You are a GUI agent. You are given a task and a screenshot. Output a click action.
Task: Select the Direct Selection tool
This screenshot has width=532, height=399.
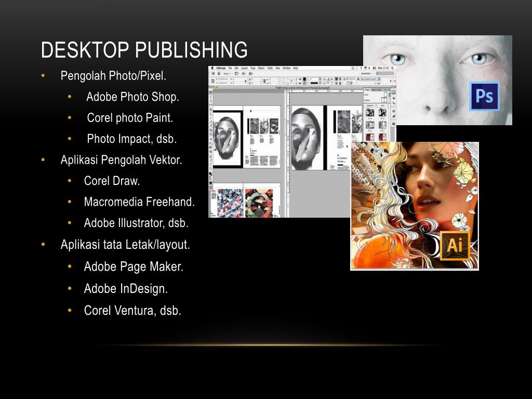[x=211, y=96]
